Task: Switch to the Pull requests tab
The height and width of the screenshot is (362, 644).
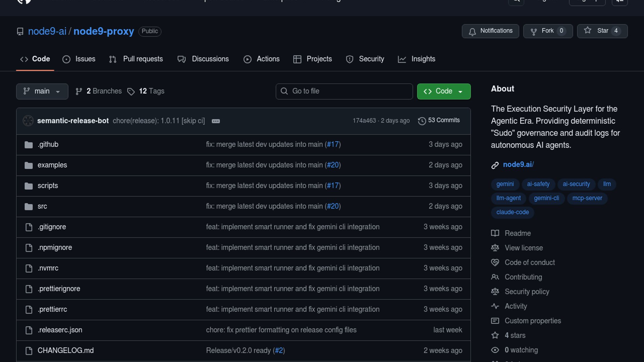Action: (136, 59)
